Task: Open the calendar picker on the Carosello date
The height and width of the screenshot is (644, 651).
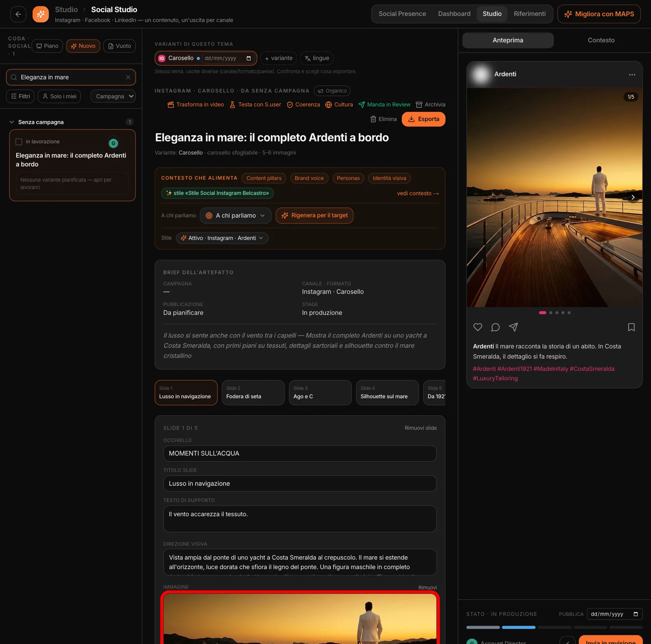Action: [249, 58]
